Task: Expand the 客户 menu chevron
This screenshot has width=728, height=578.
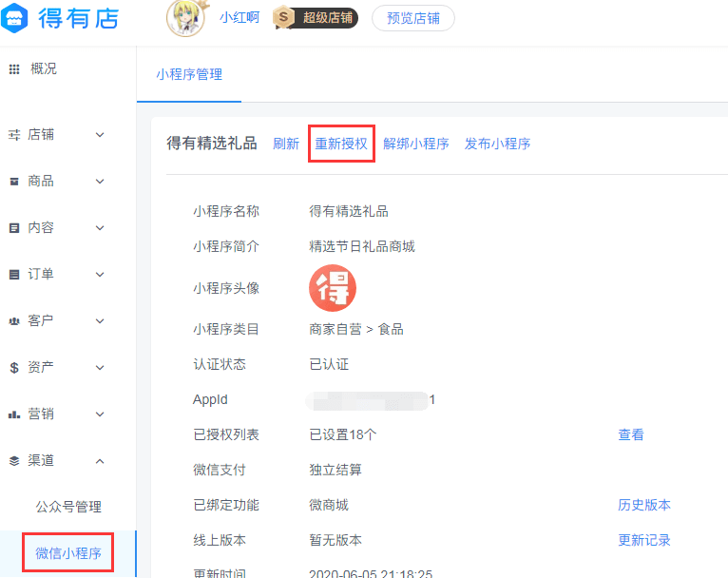Action: pos(100,320)
